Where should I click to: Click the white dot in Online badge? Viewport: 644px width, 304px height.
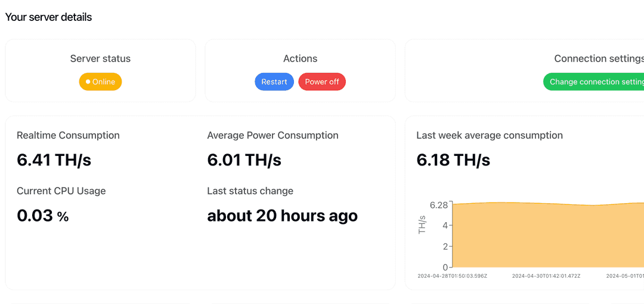88,82
